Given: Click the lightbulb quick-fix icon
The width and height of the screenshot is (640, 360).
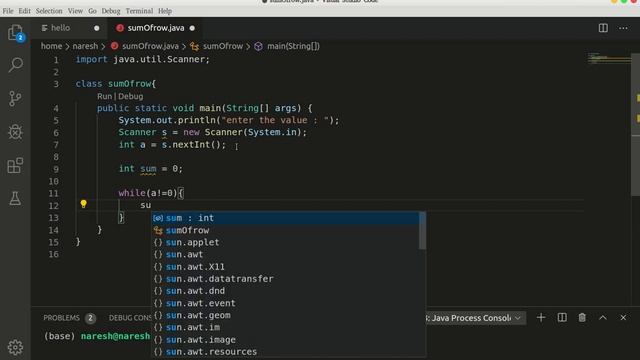Looking at the screenshot, I should pyautogui.click(x=83, y=204).
